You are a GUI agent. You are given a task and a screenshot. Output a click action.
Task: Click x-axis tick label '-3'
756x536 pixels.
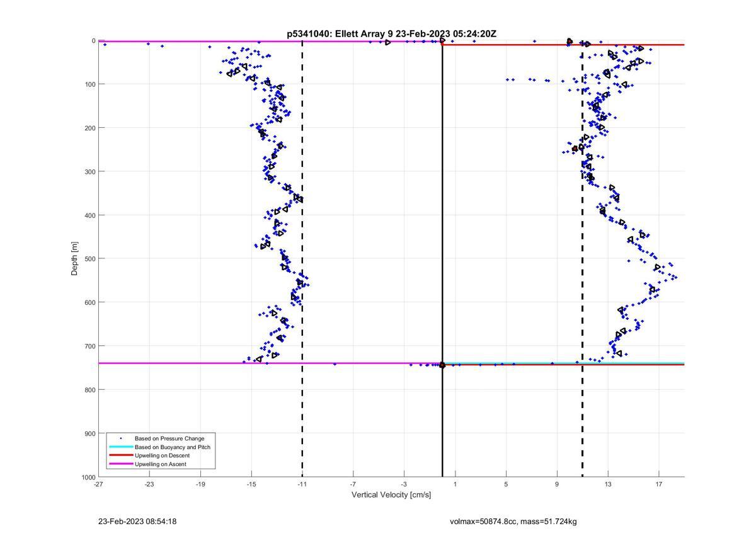404,484
